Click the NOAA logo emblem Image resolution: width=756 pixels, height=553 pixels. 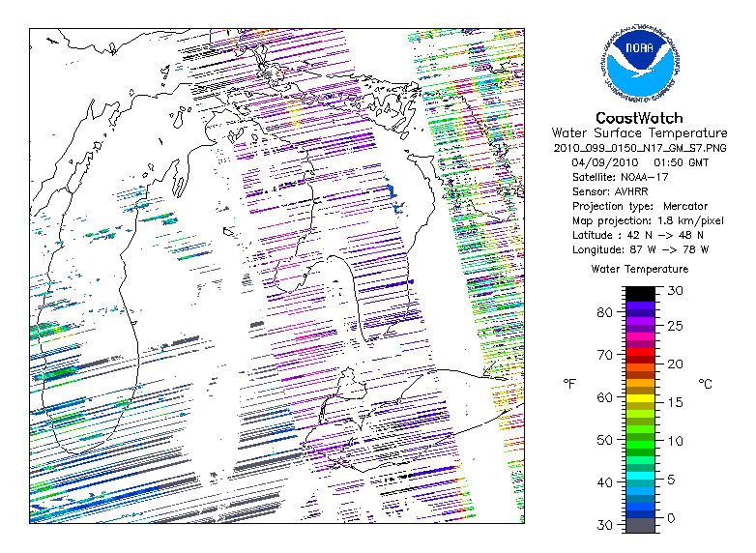coord(639,63)
